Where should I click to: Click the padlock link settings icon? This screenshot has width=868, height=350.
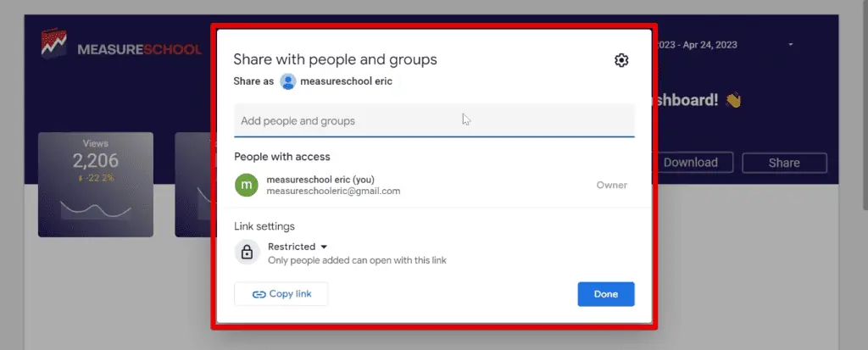(247, 253)
